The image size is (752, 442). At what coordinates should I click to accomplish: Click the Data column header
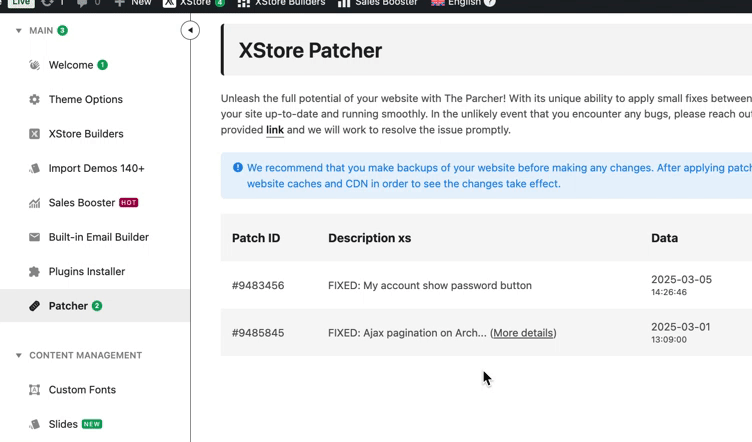(664, 238)
